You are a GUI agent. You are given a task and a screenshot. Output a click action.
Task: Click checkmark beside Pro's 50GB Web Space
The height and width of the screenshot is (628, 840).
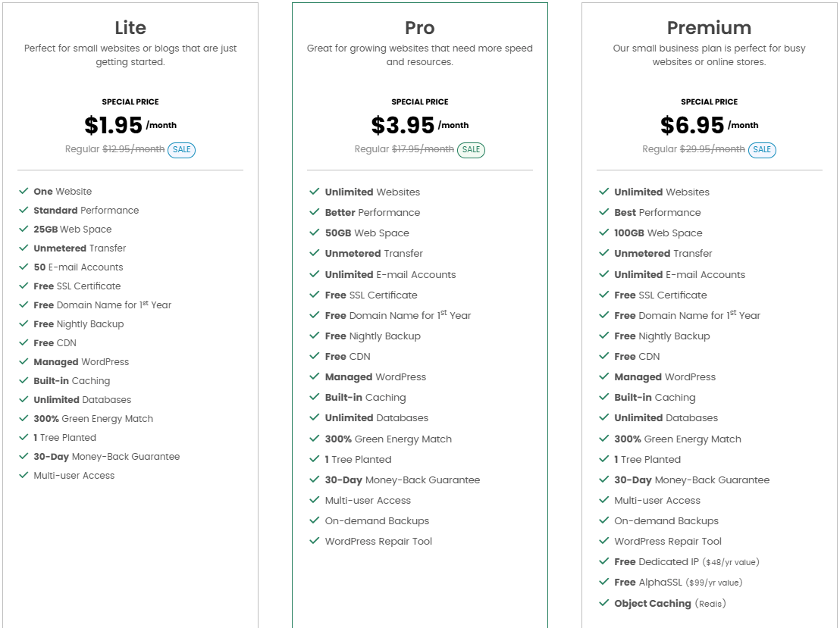(314, 233)
